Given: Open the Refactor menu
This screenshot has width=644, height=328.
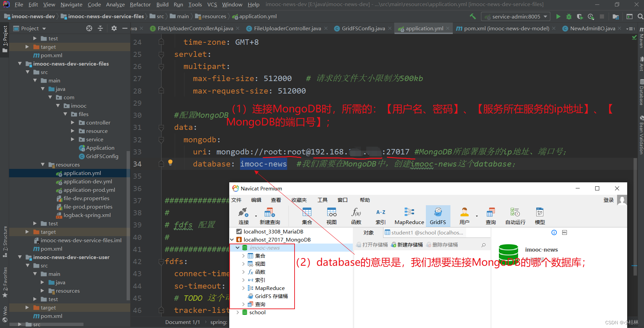Looking at the screenshot, I should point(140,4).
